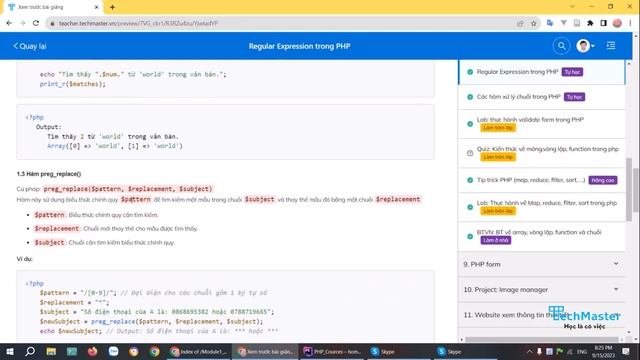Toggle the lesson list sidebar icon
The width and height of the screenshot is (640, 360).
point(611,46)
